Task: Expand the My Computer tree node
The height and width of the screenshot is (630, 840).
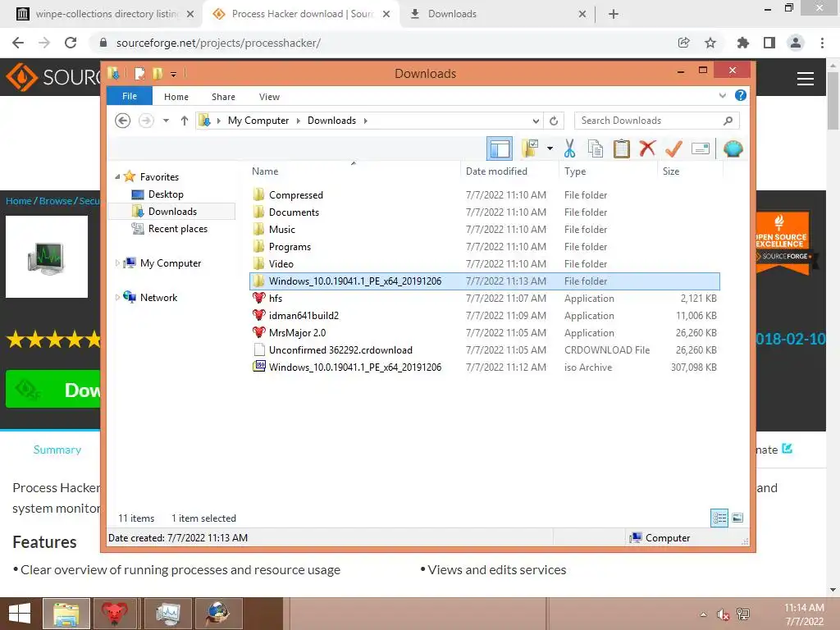Action: tap(117, 263)
